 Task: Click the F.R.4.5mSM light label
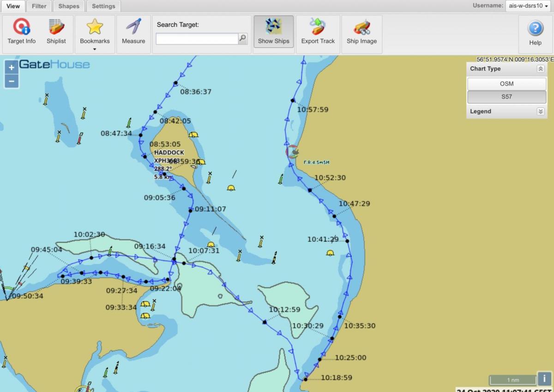tap(316, 162)
